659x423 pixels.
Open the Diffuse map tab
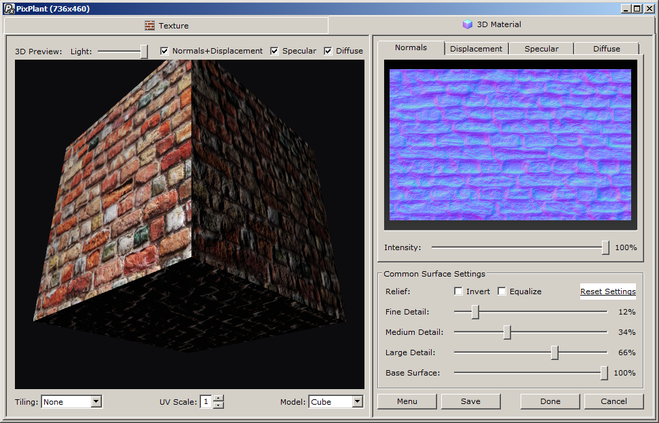pyautogui.click(x=606, y=49)
